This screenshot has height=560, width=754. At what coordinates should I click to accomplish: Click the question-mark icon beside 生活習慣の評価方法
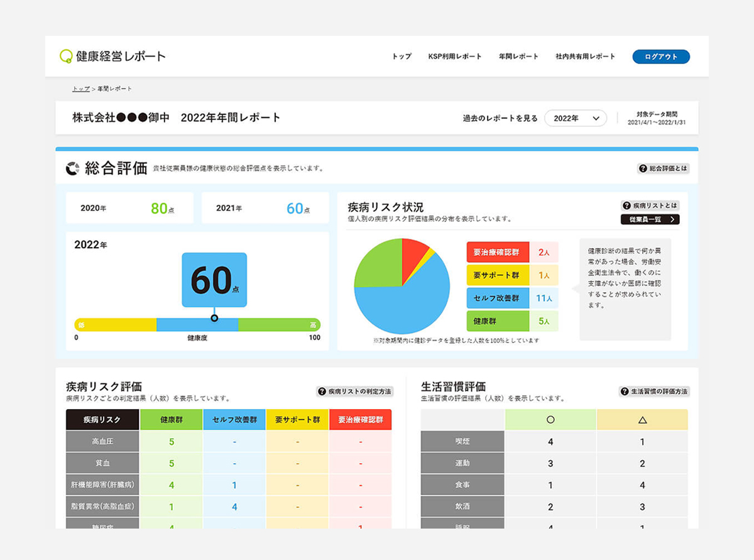625,391
